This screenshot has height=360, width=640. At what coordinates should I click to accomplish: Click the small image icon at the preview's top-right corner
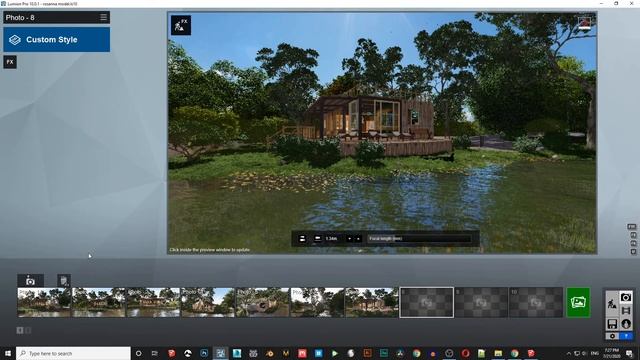(x=584, y=23)
